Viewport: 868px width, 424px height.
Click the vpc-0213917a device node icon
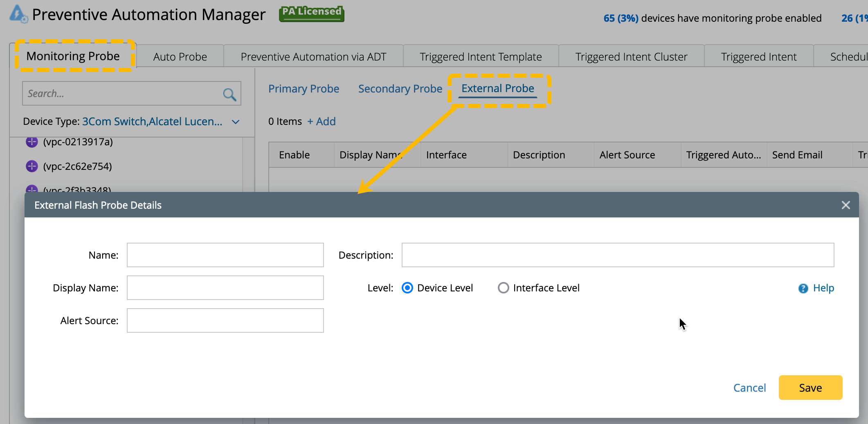(x=31, y=142)
